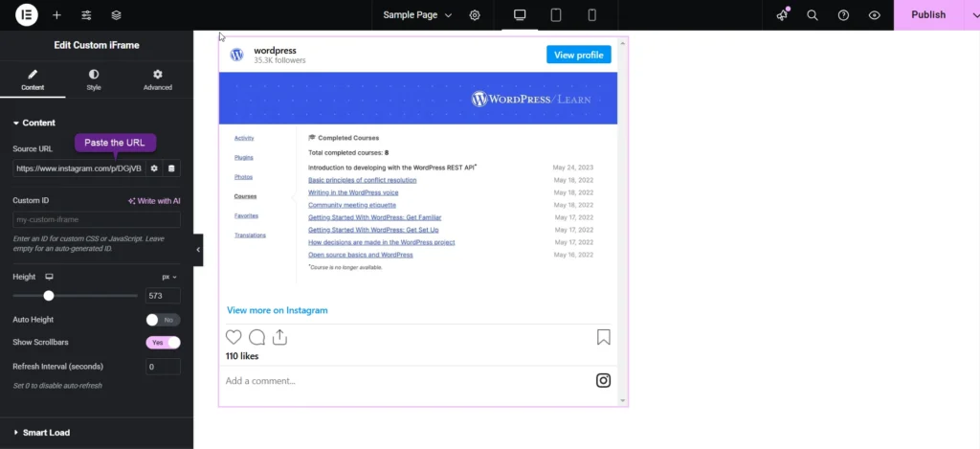980x449 pixels.
Task: Open Basic principles of conflict resolution link
Action: 363,180
